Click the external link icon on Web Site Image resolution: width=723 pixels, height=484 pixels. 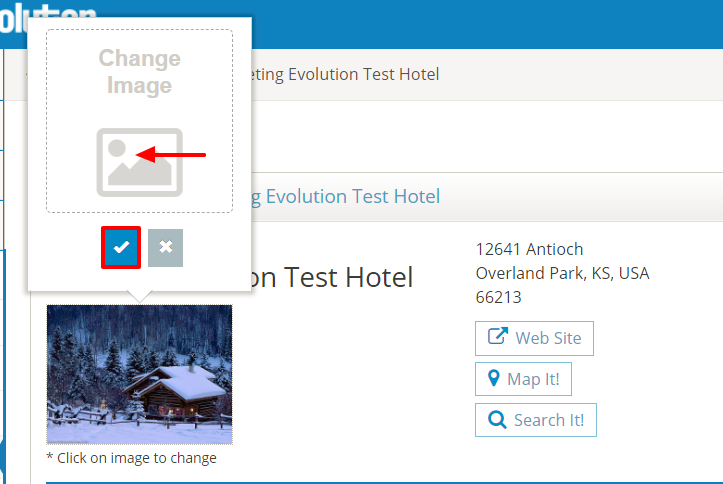click(x=496, y=337)
